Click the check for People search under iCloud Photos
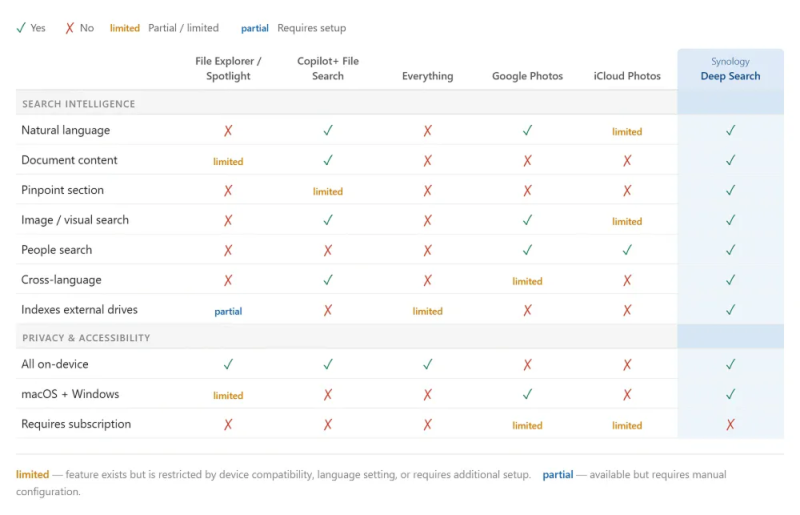Image resolution: width=800 pixels, height=515 pixels. point(627,250)
